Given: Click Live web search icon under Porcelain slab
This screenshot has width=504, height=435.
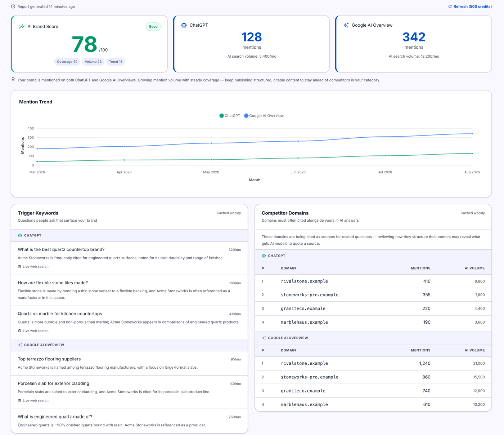Looking at the screenshot, I should (x=20, y=401).
